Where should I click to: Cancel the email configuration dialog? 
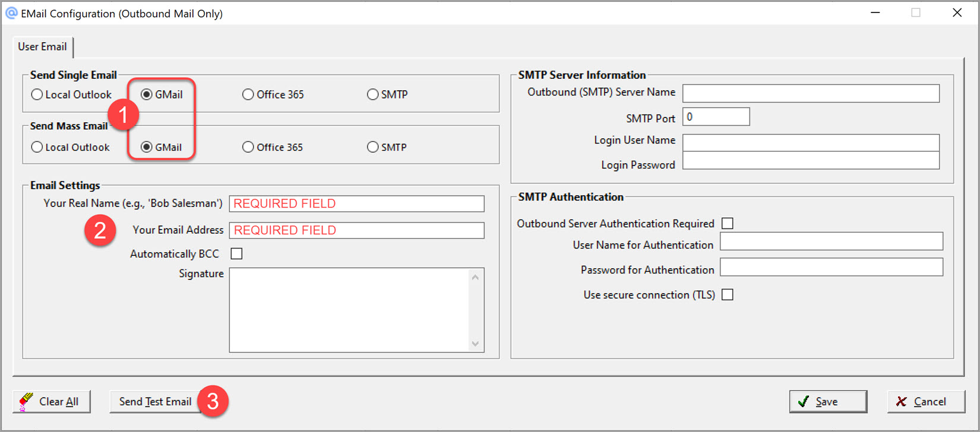click(x=925, y=402)
